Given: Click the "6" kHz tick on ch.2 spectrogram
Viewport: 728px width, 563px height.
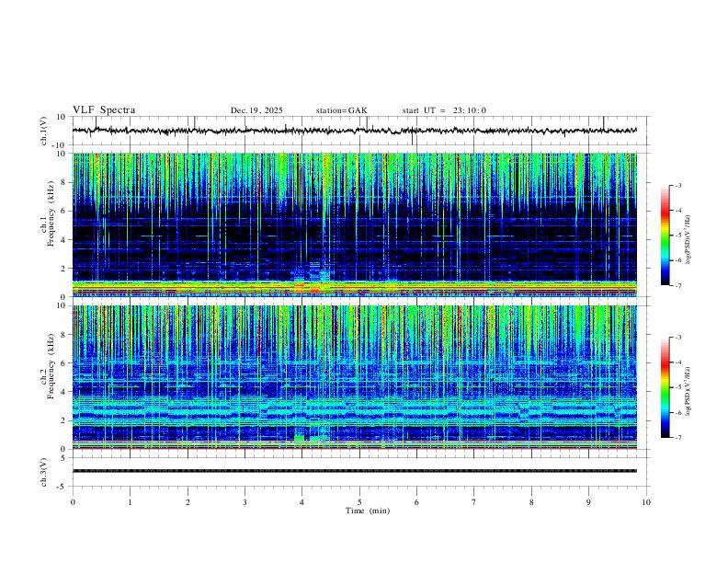Looking at the screenshot, I should tap(64, 362).
